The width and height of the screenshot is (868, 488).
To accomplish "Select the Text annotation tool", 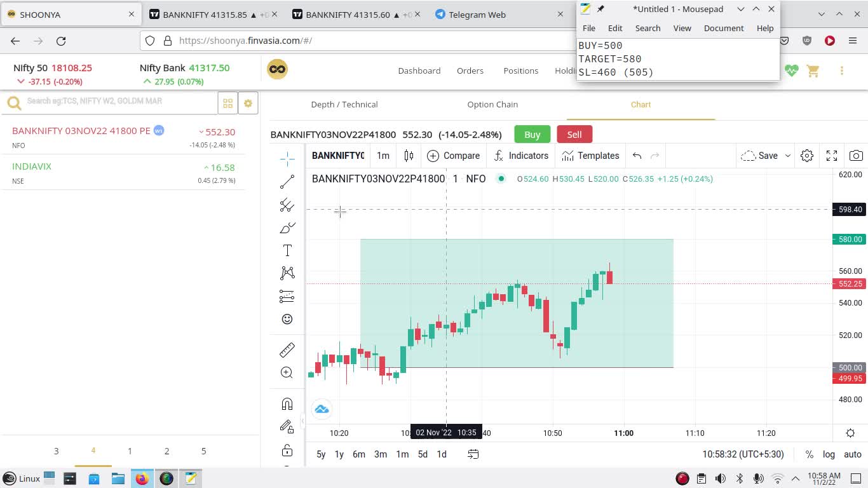I will (x=287, y=250).
